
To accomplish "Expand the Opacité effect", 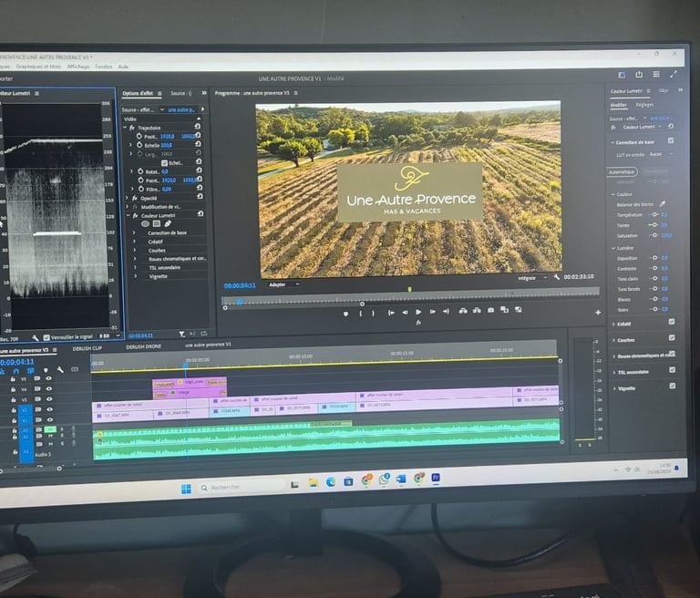I will 128,198.
